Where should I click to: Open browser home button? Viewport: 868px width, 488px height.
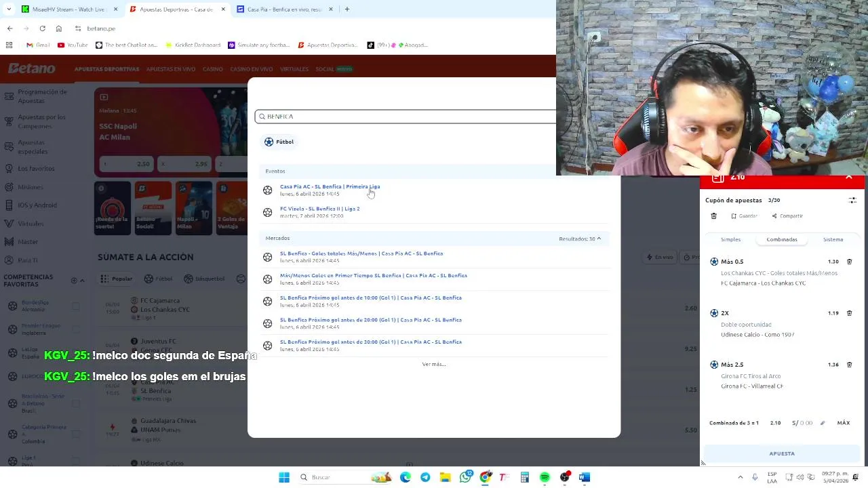[x=59, y=28]
